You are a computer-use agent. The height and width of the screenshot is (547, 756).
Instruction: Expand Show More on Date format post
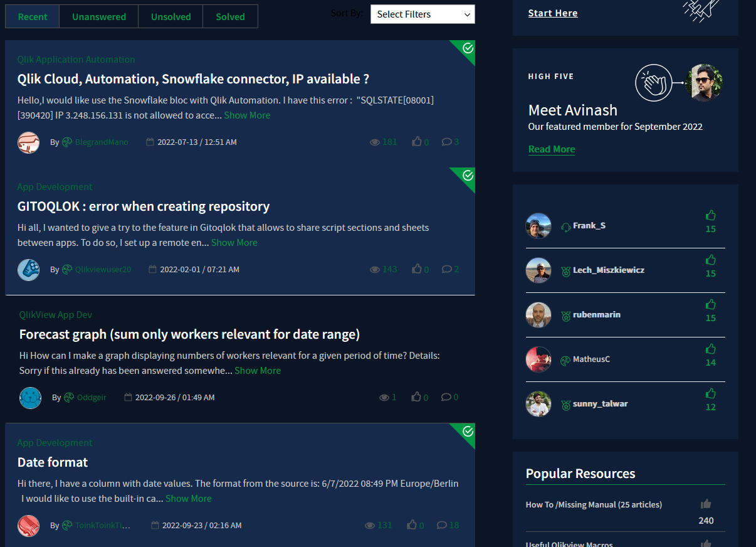tap(188, 499)
